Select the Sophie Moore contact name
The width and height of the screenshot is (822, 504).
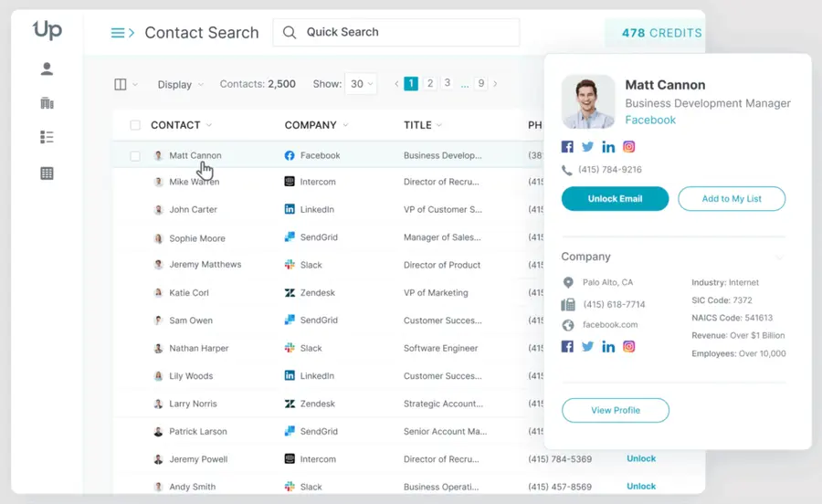pyautogui.click(x=197, y=238)
